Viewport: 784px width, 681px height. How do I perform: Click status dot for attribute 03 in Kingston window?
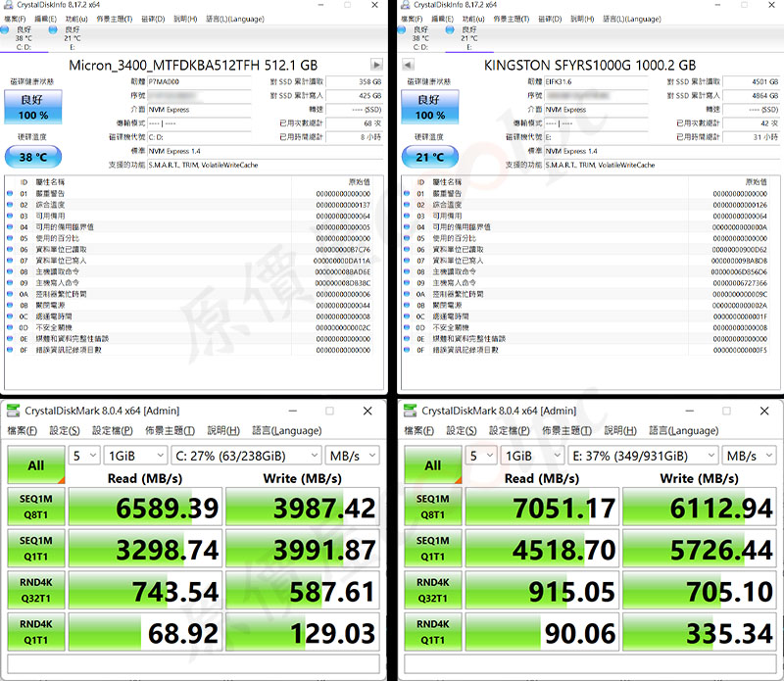[407, 216]
